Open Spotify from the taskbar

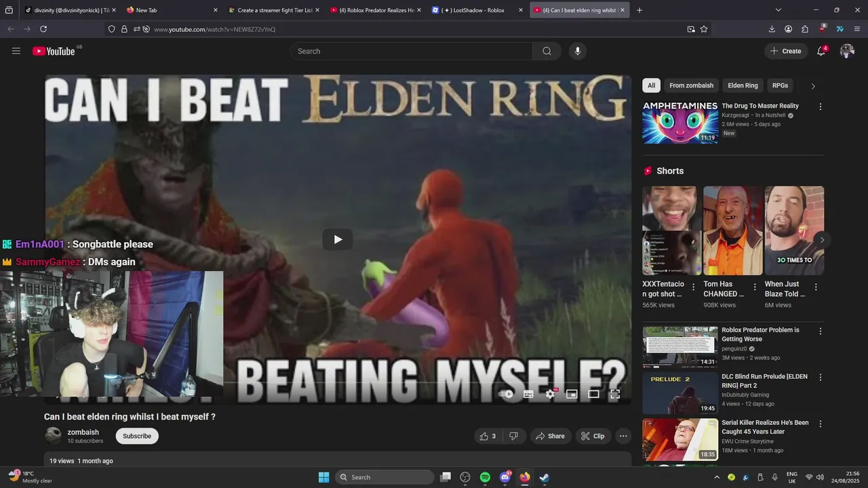(485, 477)
